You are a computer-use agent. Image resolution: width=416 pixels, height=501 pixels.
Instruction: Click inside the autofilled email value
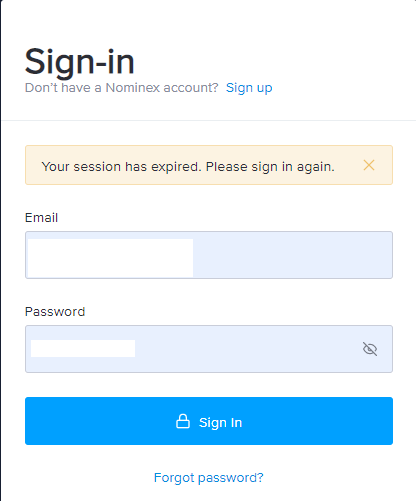110,258
